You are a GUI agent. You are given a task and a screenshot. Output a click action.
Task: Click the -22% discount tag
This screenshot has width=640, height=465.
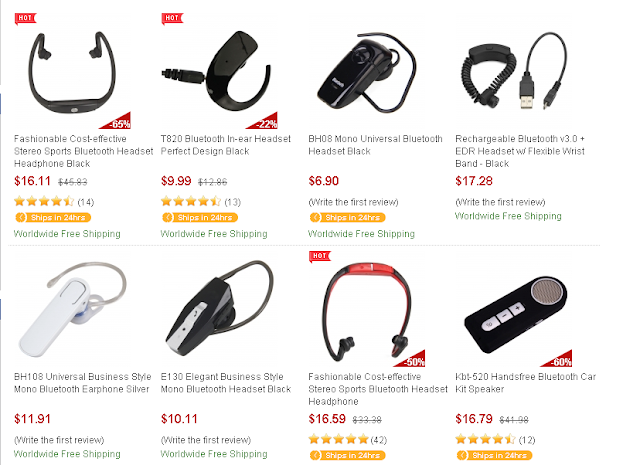[x=264, y=121]
